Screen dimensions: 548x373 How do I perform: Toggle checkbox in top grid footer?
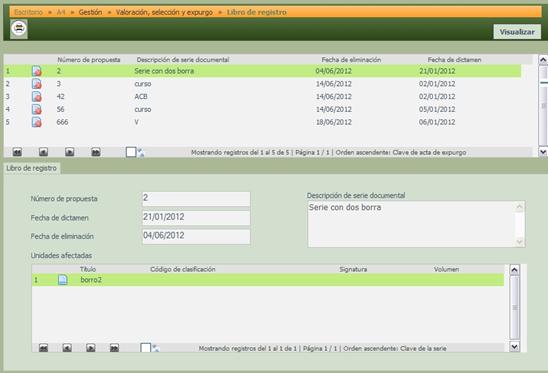(131, 152)
